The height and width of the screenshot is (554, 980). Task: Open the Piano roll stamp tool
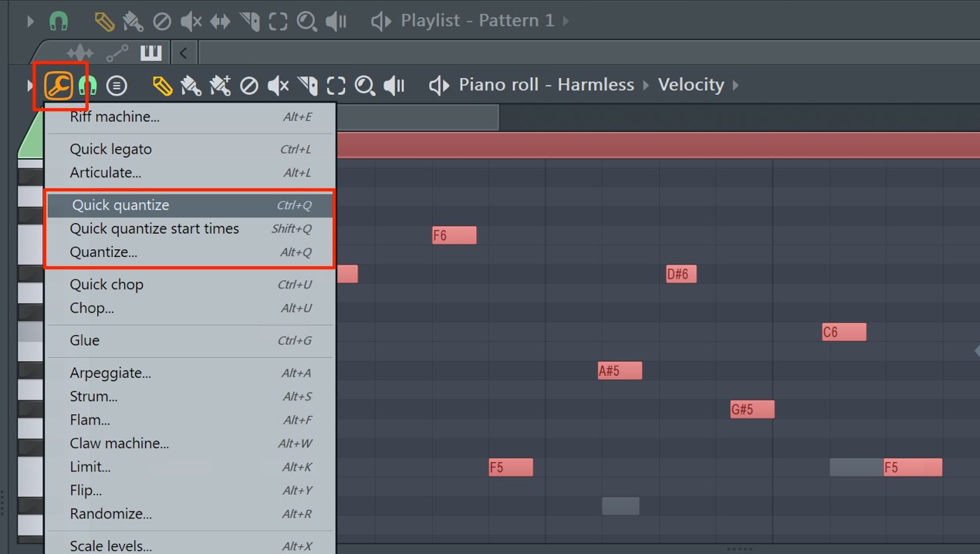pos(117,85)
